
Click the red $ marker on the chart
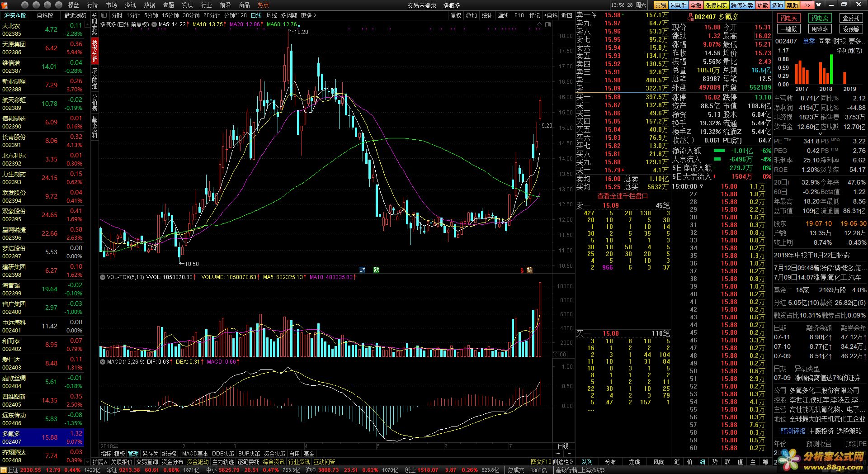(x=522, y=270)
